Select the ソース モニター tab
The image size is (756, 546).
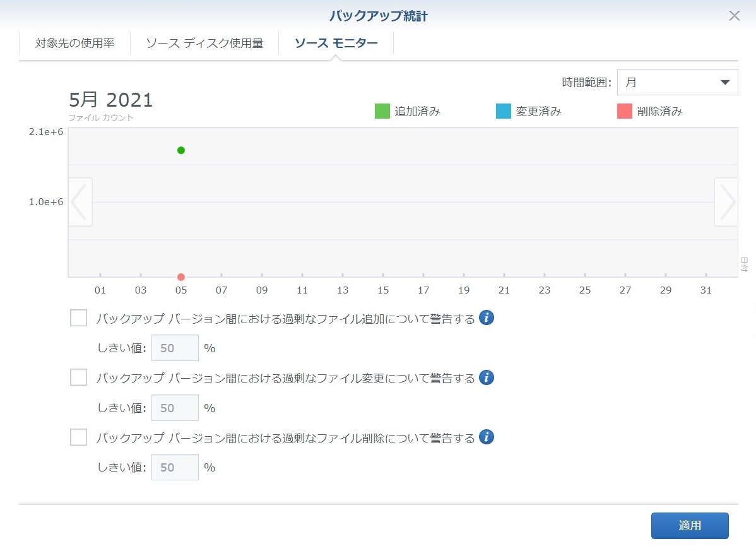pyautogui.click(x=336, y=44)
